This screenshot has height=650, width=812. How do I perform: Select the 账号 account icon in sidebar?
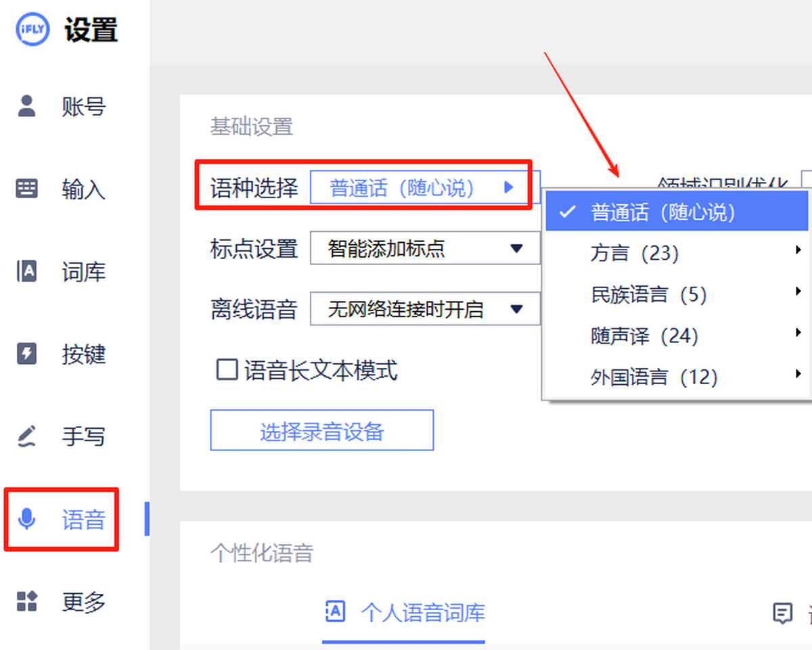pos(26,106)
